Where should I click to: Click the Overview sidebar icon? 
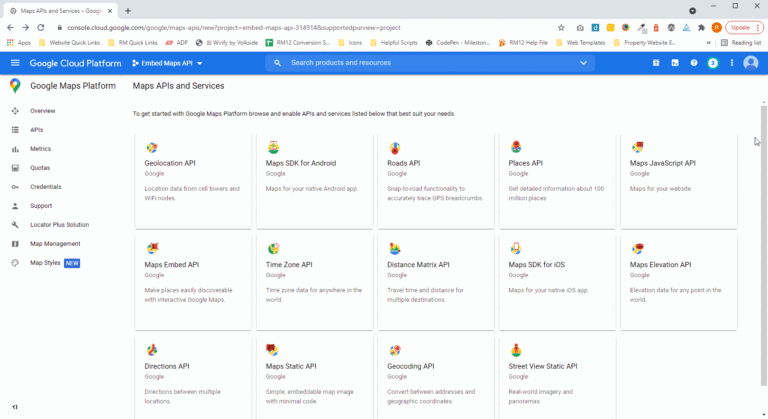[x=15, y=111]
